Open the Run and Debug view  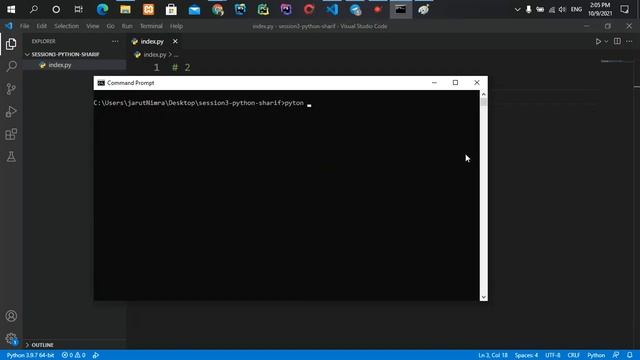(x=11, y=111)
